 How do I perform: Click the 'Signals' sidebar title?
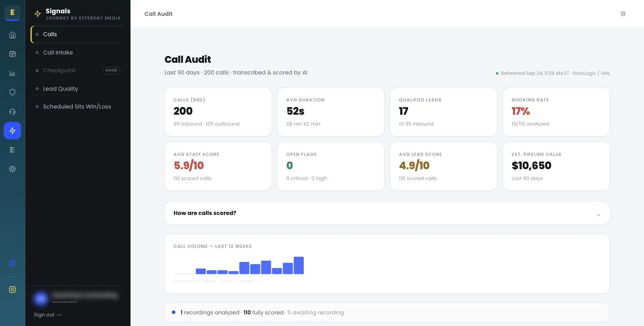(58, 11)
